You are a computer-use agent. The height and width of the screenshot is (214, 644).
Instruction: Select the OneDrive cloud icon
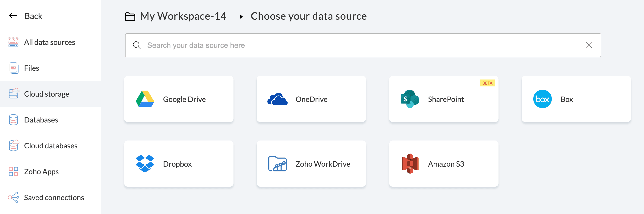tap(277, 99)
